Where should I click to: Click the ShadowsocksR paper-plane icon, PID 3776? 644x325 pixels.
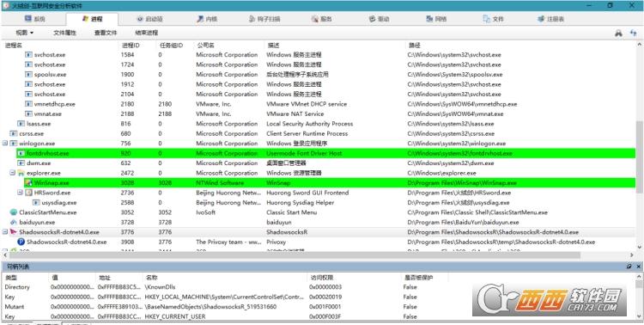[14, 232]
